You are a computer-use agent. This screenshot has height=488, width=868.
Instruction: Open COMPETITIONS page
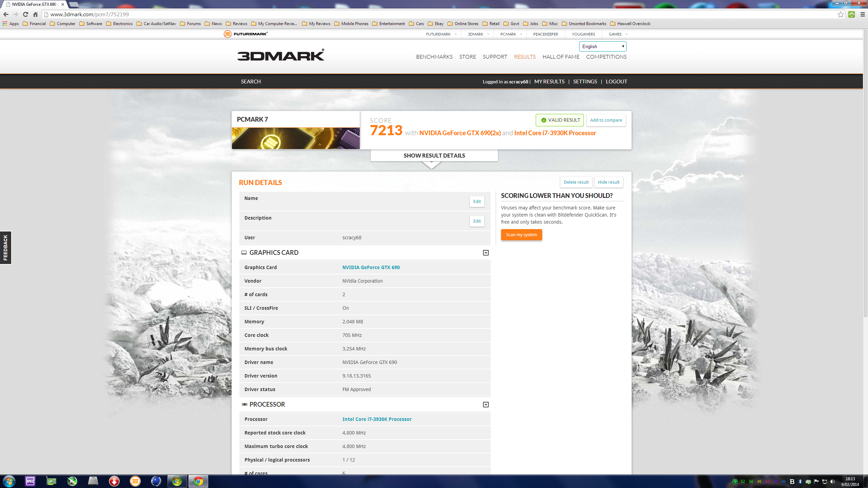pos(606,57)
